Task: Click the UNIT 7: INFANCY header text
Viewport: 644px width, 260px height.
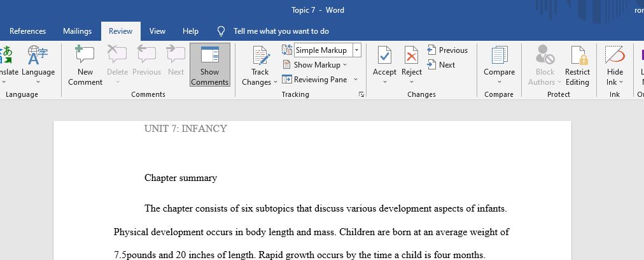Action: [186, 129]
